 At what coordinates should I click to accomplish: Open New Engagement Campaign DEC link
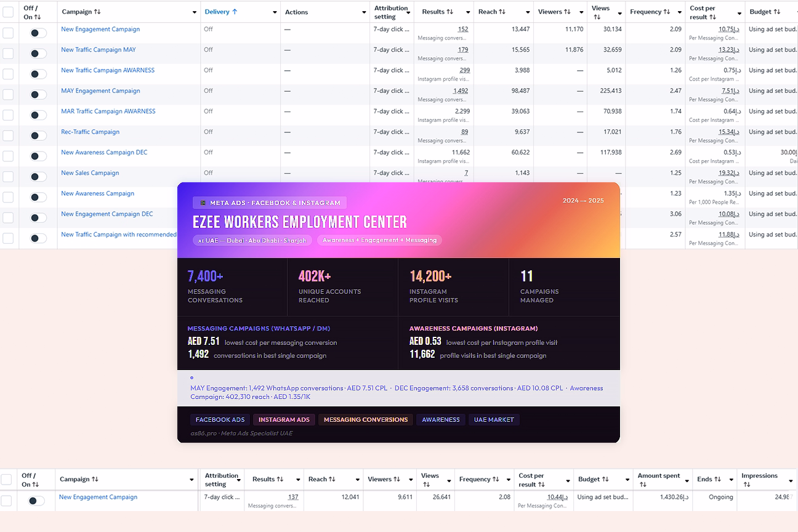coord(107,214)
